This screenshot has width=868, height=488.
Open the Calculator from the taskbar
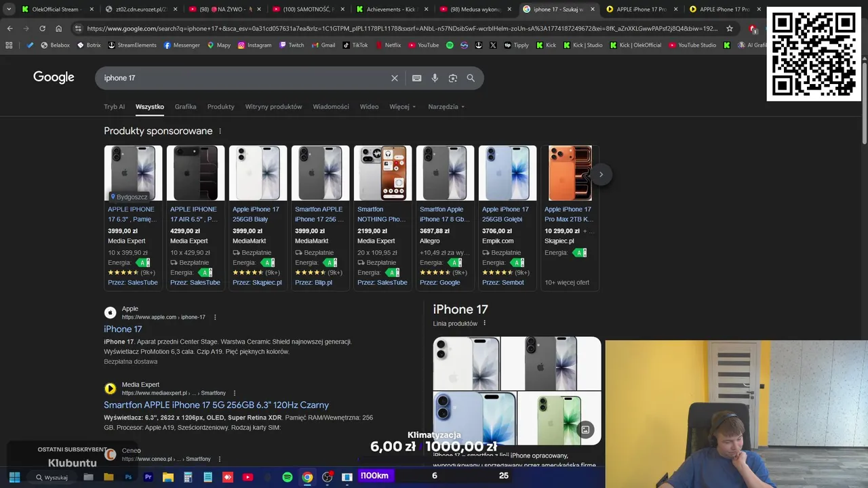pos(188,477)
